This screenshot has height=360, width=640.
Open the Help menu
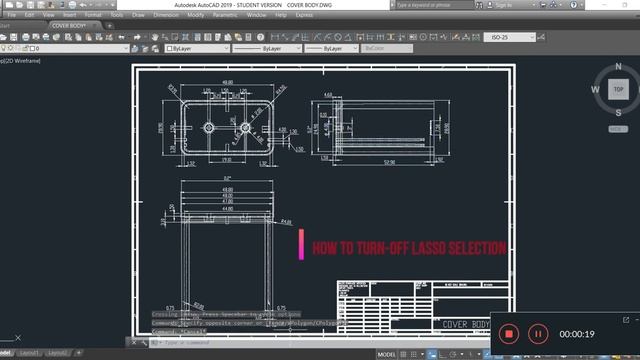pyautogui.click(x=281, y=15)
